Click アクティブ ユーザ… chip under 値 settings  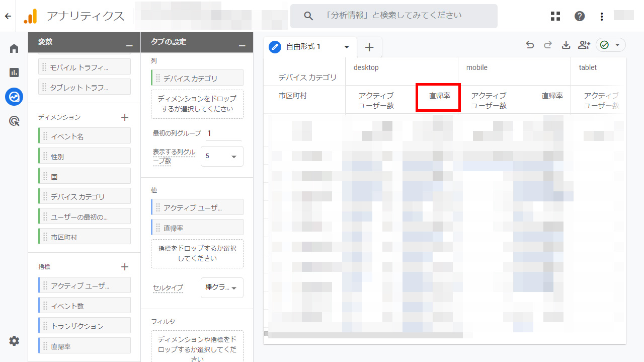coord(197,207)
